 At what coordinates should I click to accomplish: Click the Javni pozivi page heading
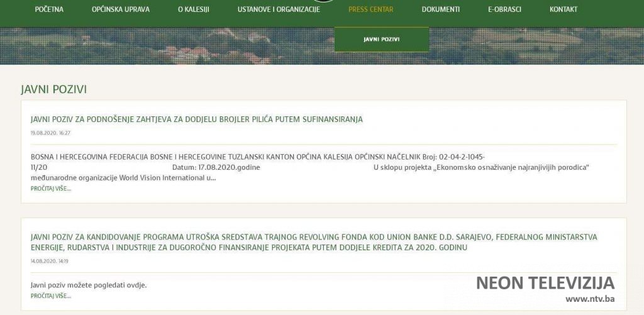click(53, 89)
